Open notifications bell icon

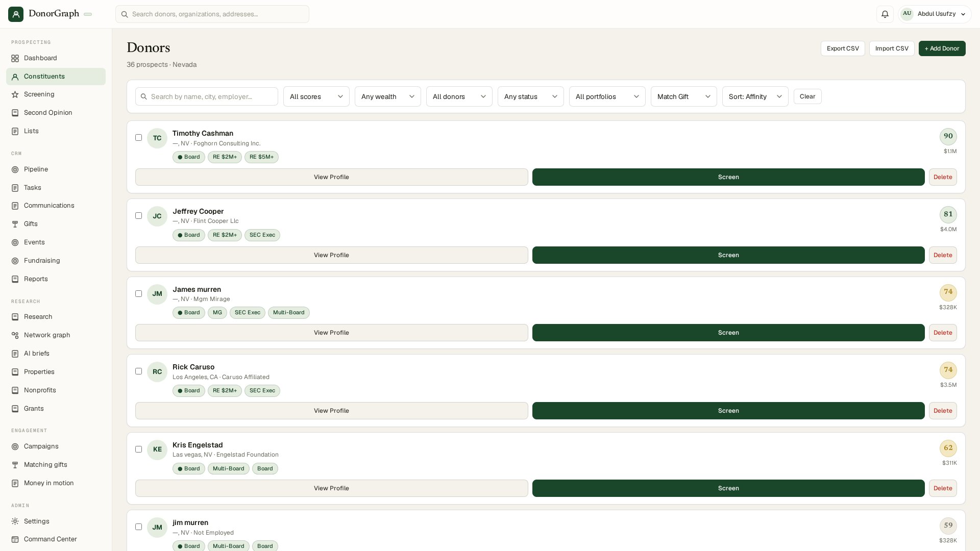885,14
